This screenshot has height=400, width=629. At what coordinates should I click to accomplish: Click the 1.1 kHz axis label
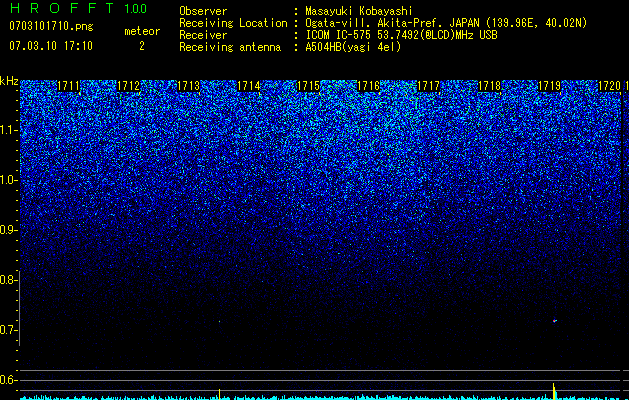point(8,130)
